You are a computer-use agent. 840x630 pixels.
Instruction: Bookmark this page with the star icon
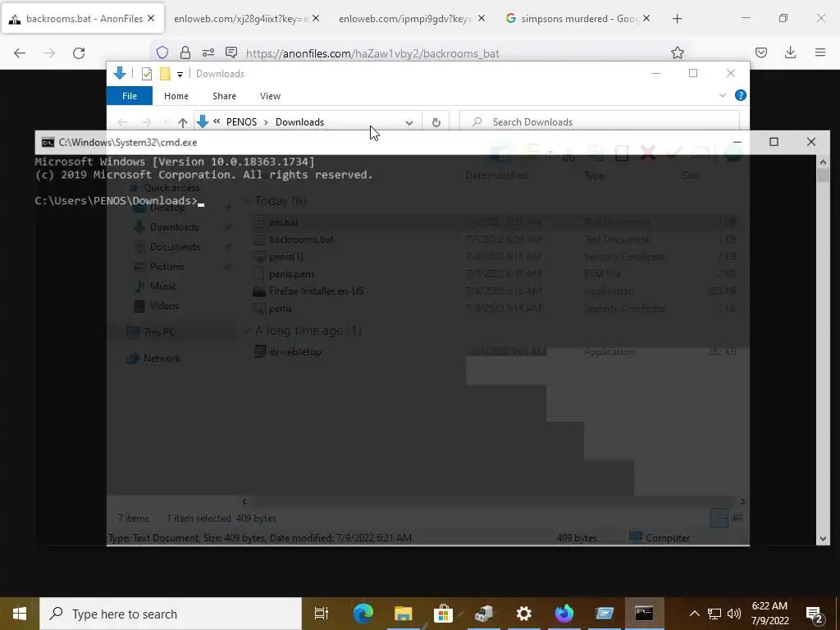pyautogui.click(x=677, y=52)
